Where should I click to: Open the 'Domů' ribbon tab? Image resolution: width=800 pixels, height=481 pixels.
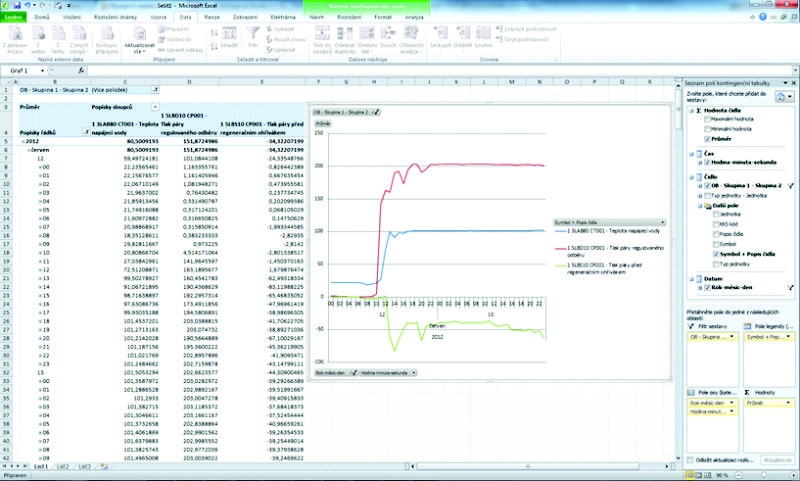pyautogui.click(x=42, y=17)
